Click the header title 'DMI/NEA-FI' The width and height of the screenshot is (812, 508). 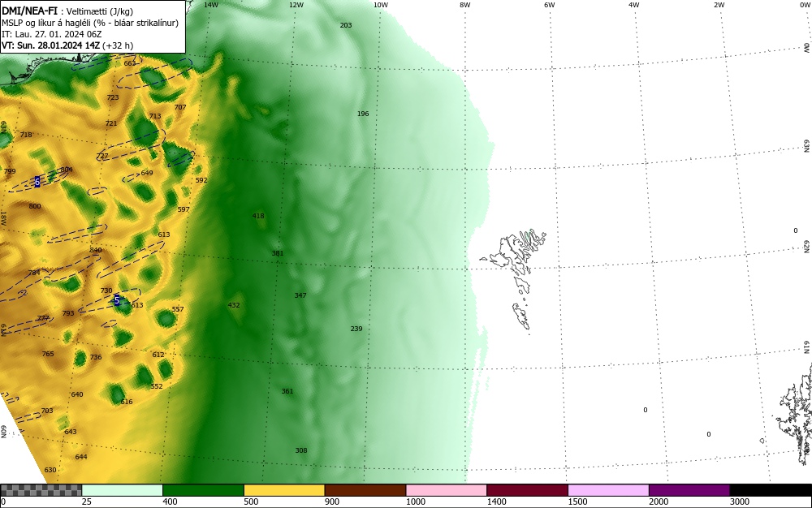(x=29, y=11)
